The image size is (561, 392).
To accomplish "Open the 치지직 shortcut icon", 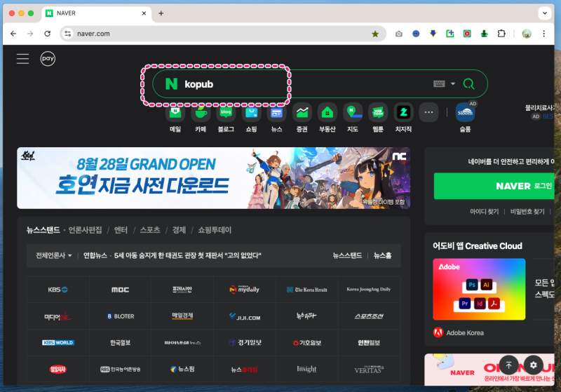I will (404, 113).
